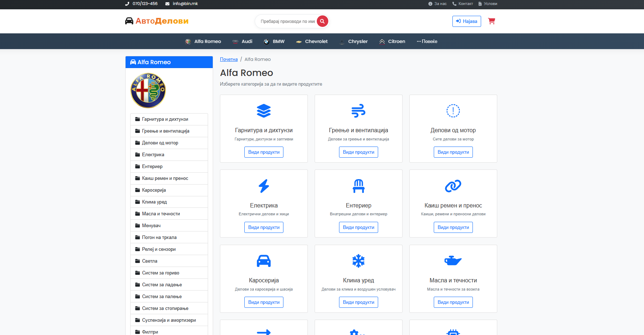Click the red search magnifier button
Screen dimensions: 644x335
click(x=322, y=21)
